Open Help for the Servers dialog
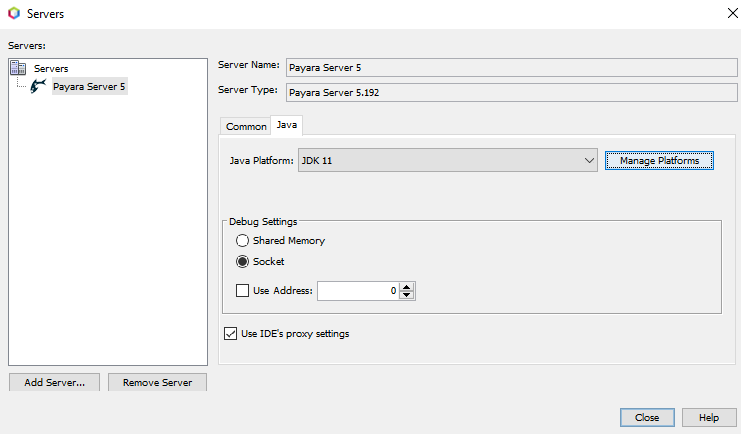The width and height of the screenshot is (741, 434). point(709,417)
